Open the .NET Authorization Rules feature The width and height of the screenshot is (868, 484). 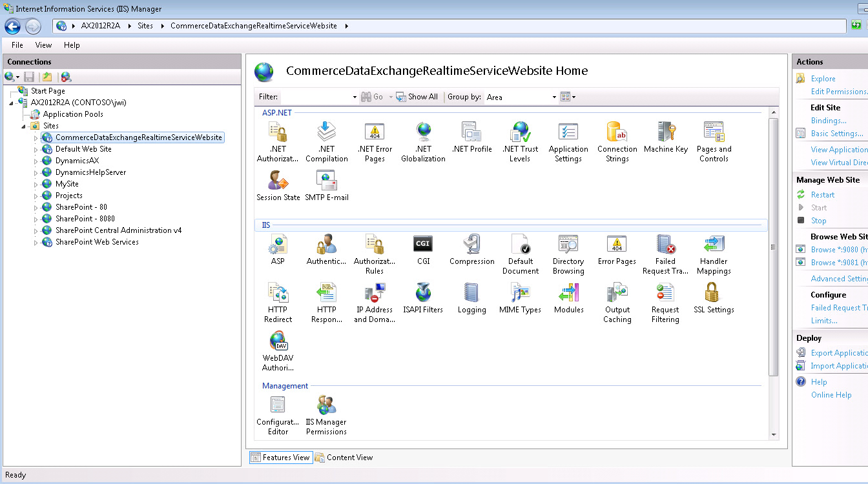point(278,142)
